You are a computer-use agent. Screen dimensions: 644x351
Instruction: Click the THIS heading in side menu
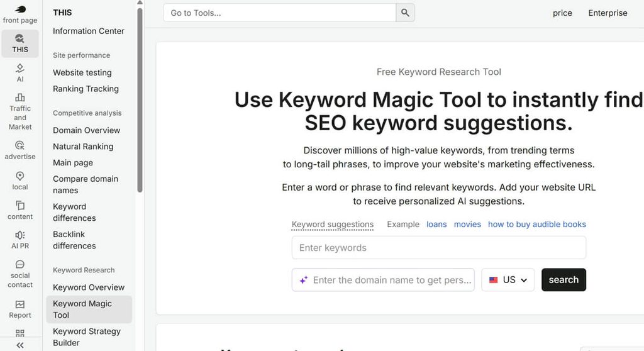tap(62, 13)
